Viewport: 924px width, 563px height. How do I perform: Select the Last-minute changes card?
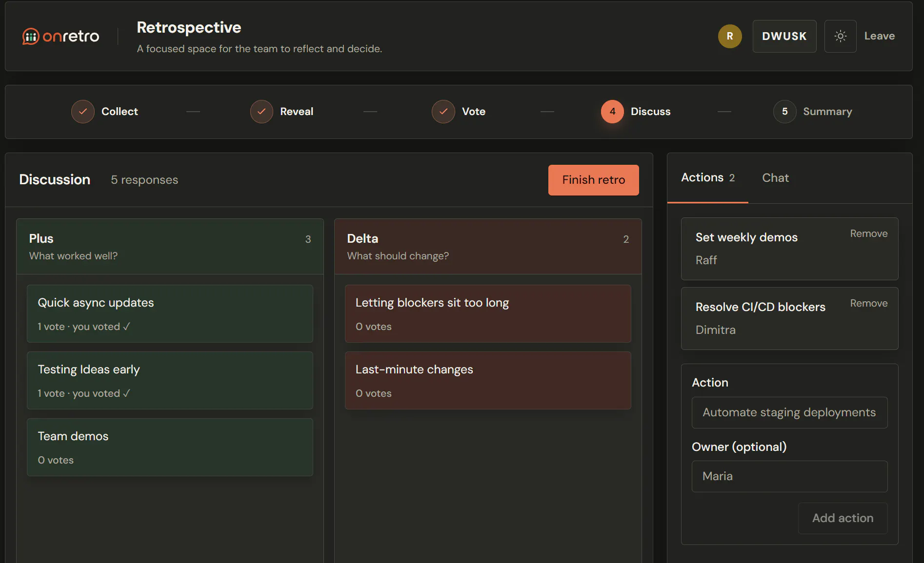click(488, 380)
